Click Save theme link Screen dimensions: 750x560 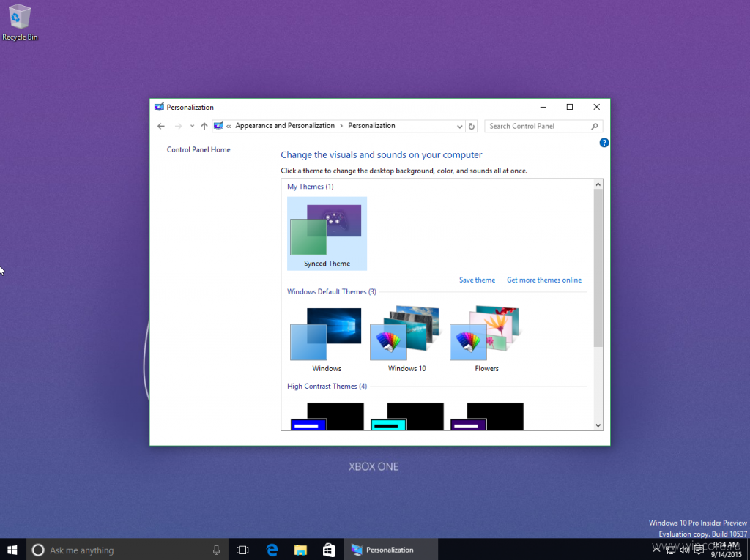477,280
